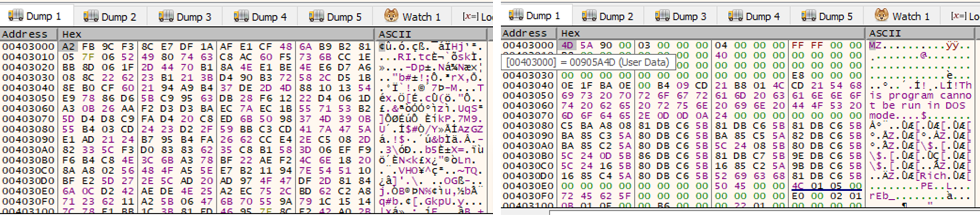
Task: Click Hex column header in right dump
Action: [x=711, y=33]
